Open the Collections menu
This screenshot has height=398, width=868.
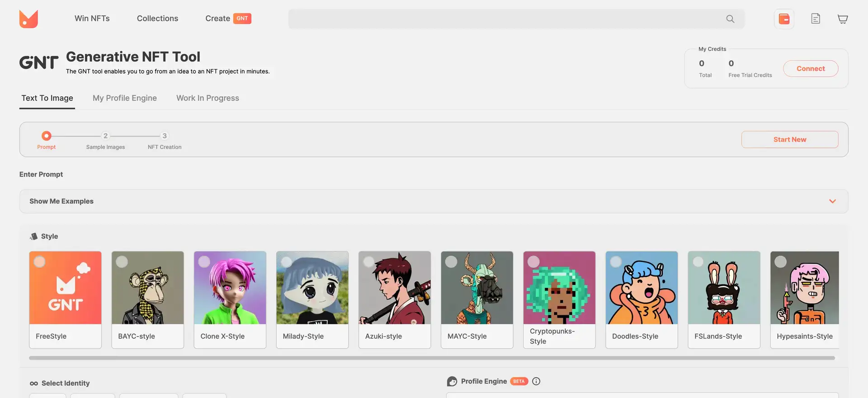click(157, 19)
